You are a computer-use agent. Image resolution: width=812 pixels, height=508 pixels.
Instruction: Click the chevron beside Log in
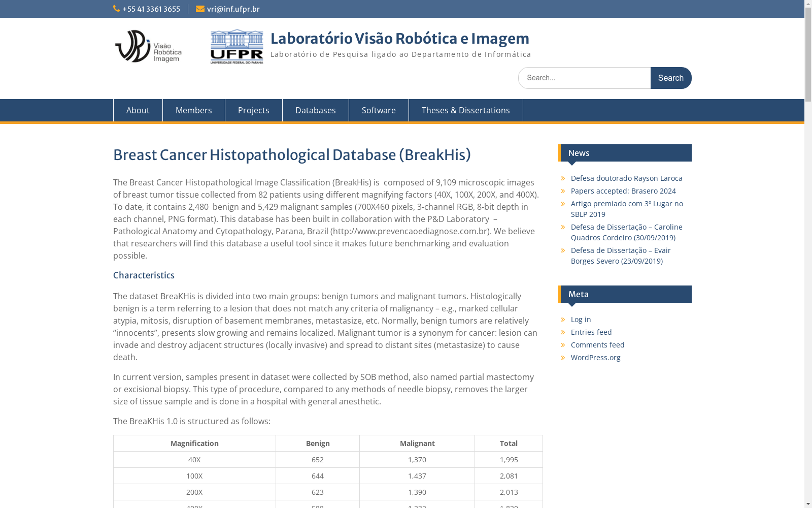coord(563,320)
